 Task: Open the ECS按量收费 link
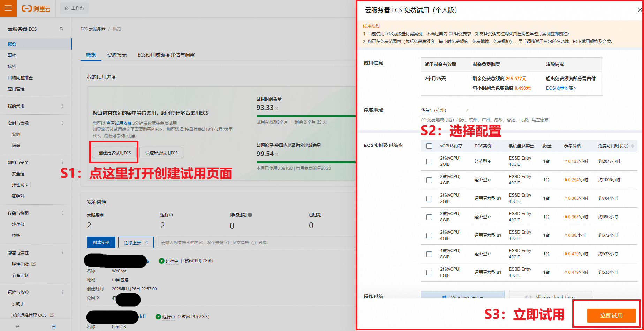561,88
